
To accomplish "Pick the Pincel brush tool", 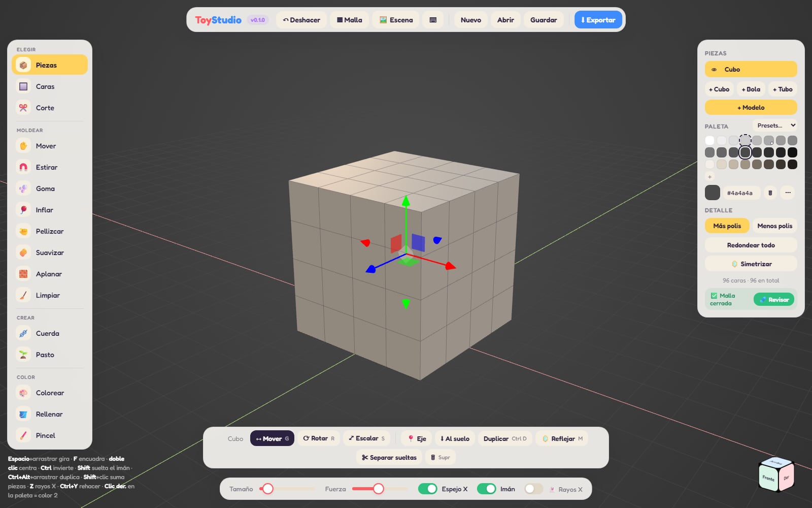I will (x=49, y=435).
